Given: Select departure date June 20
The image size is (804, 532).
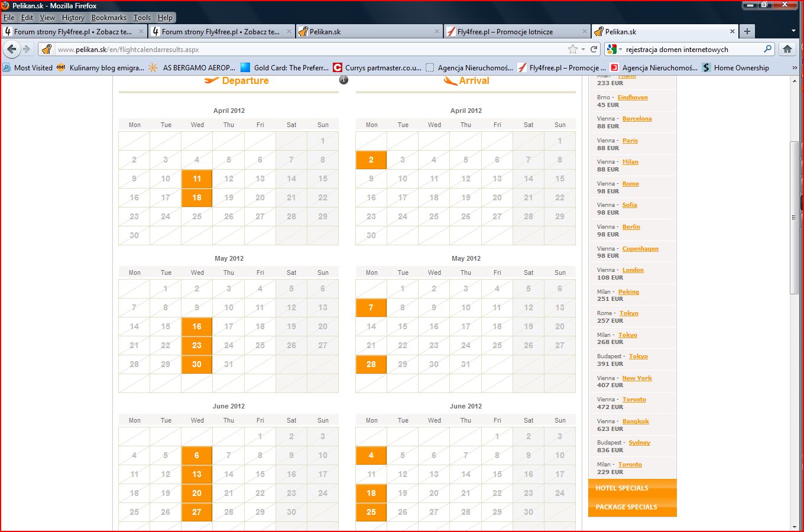Looking at the screenshot, I should point(197,493).
